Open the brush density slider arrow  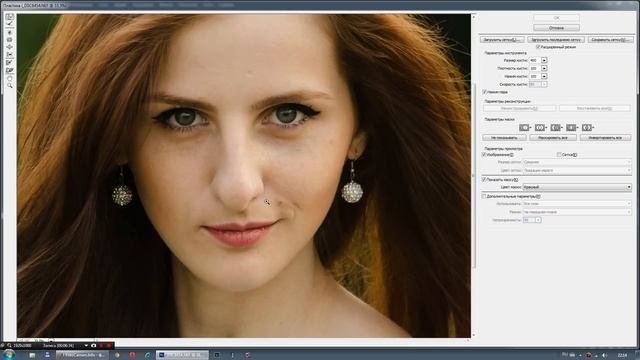pyautogui.click(x=544, y=68)
